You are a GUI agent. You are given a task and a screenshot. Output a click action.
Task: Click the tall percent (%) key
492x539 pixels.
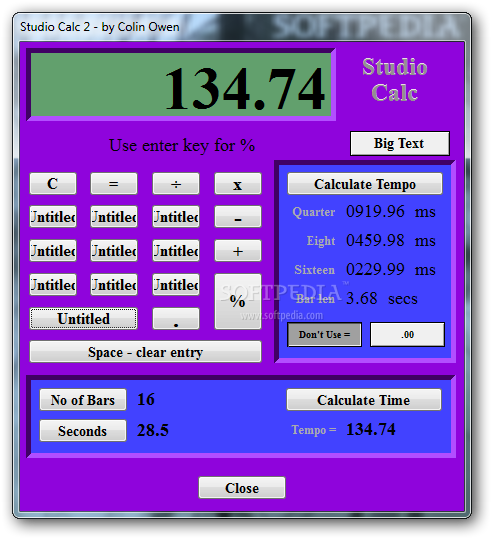[238, 301]
